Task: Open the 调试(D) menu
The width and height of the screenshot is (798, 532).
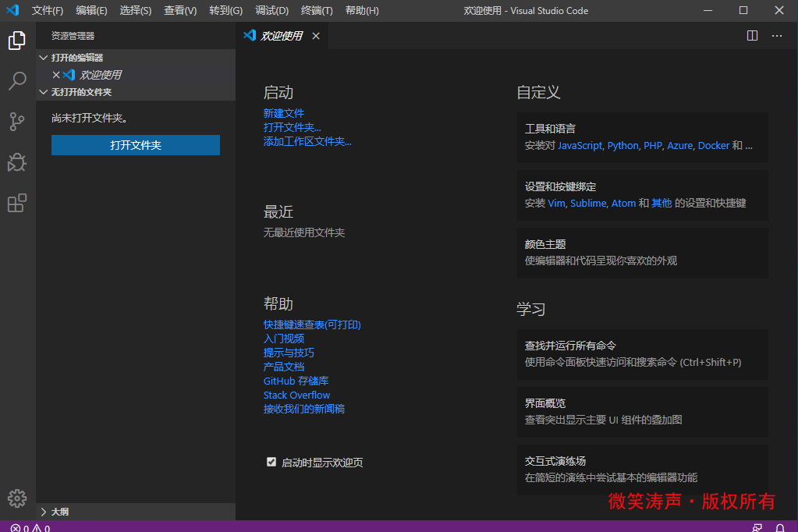Action: (x=271, y=11)
